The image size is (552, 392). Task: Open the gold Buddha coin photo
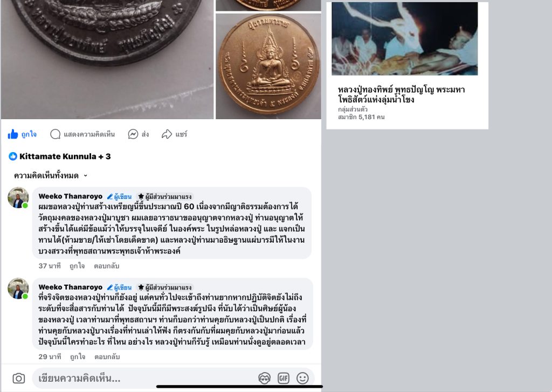[268, 66]
